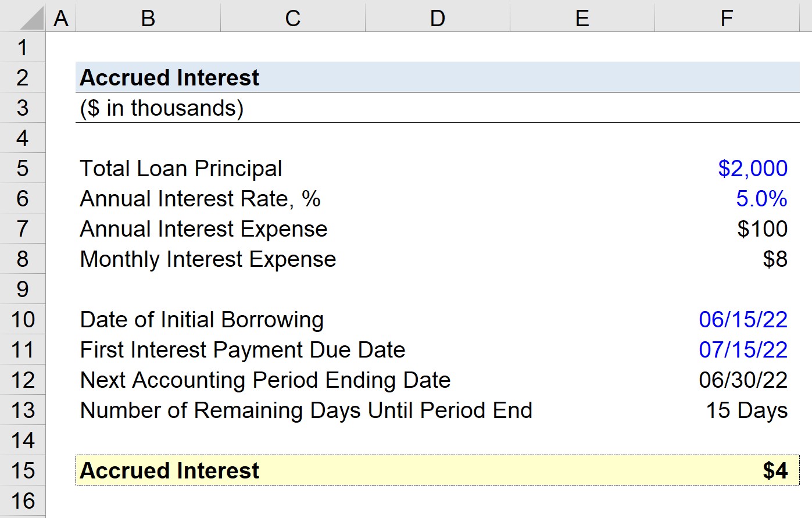812x518 pixels.
Task: Select the $8 monthly interest cell
Action: (x=775, y=259)
